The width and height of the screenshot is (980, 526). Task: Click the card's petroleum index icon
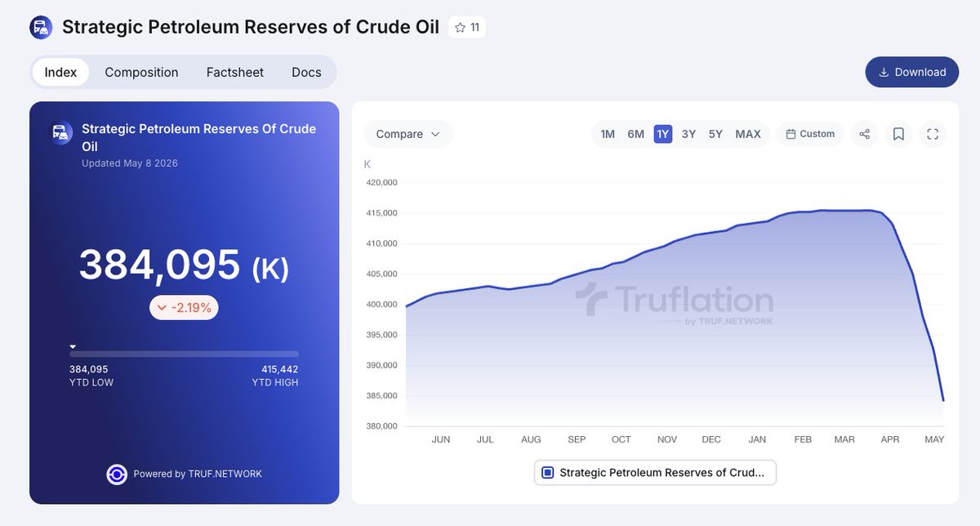[60, 133]
